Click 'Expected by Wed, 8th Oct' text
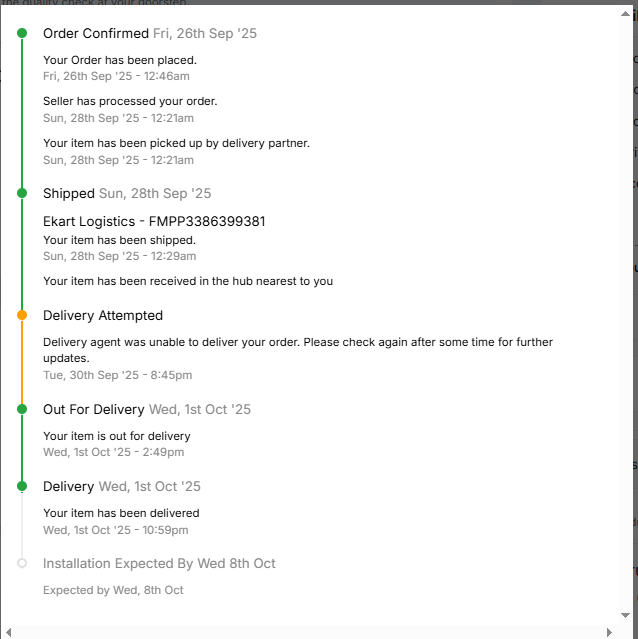The image size is (638, 639). [113, 590]
